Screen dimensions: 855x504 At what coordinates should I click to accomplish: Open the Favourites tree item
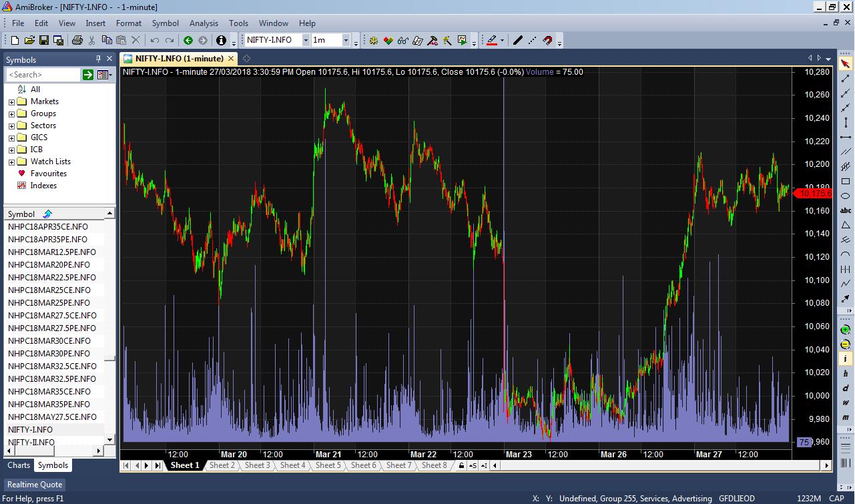(x=48, y=174)
